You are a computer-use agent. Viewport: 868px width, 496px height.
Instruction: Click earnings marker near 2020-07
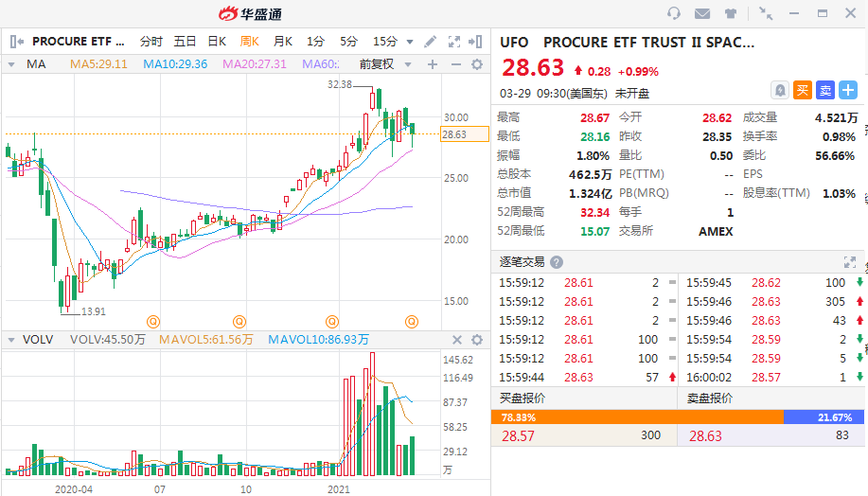tap(153, 322)
